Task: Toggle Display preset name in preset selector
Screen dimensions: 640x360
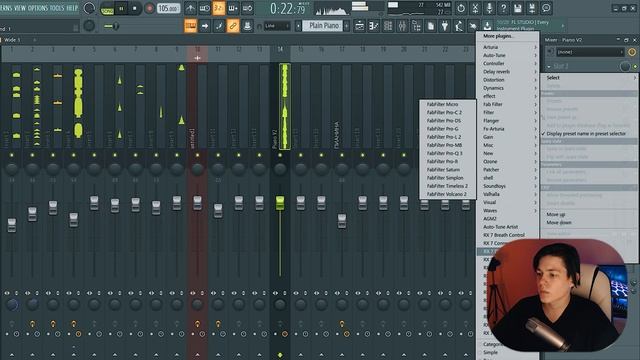Action: pos(586,133)
